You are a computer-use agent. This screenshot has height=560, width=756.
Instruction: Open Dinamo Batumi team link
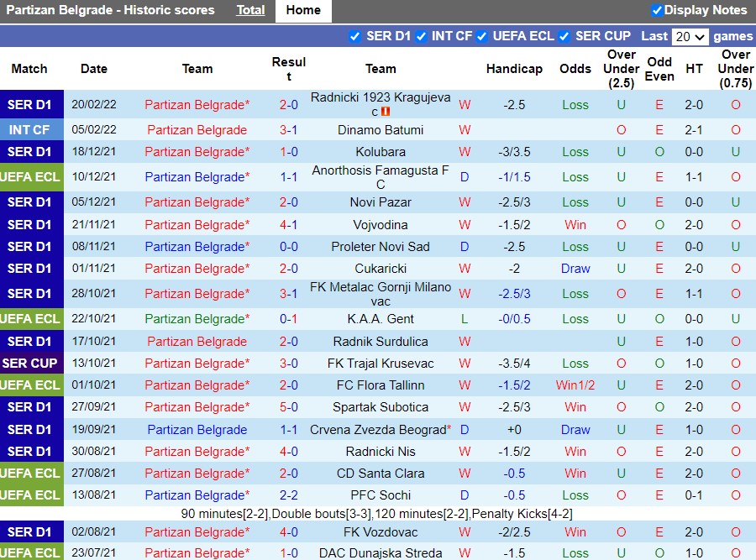click(381, 130)
